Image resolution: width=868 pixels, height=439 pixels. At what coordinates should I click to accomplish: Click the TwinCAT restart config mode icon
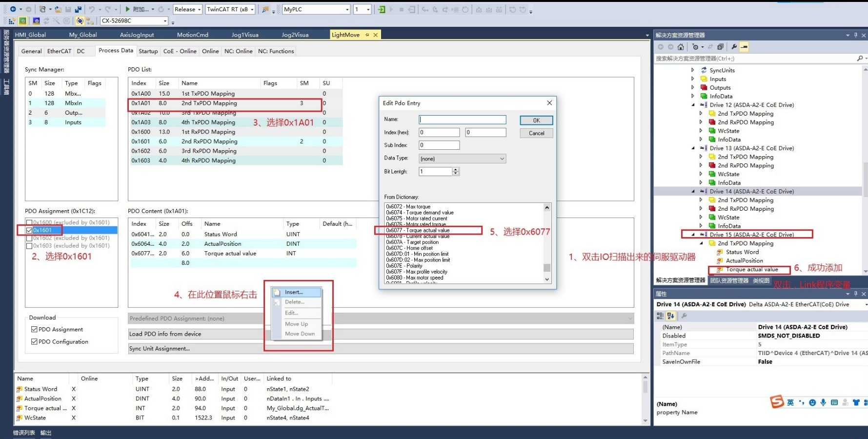[36, 21]
